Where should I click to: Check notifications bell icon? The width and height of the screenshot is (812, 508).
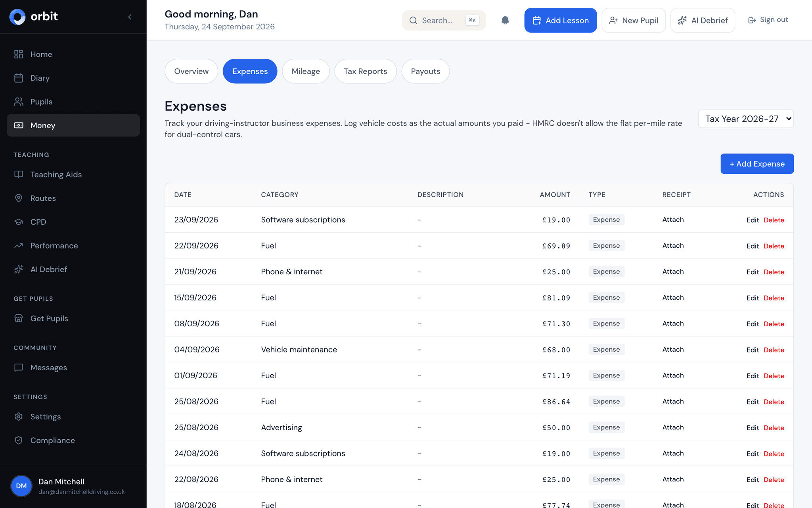tap(505, 20)
